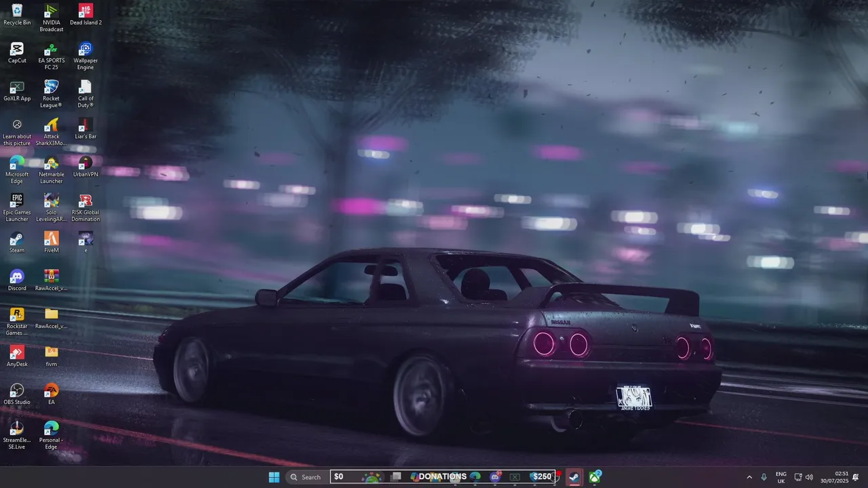Launch the StreamElements SE.Live icon
Image resolution: width=868 pixels, height=488 pixels.
click(x=17, y=435)
